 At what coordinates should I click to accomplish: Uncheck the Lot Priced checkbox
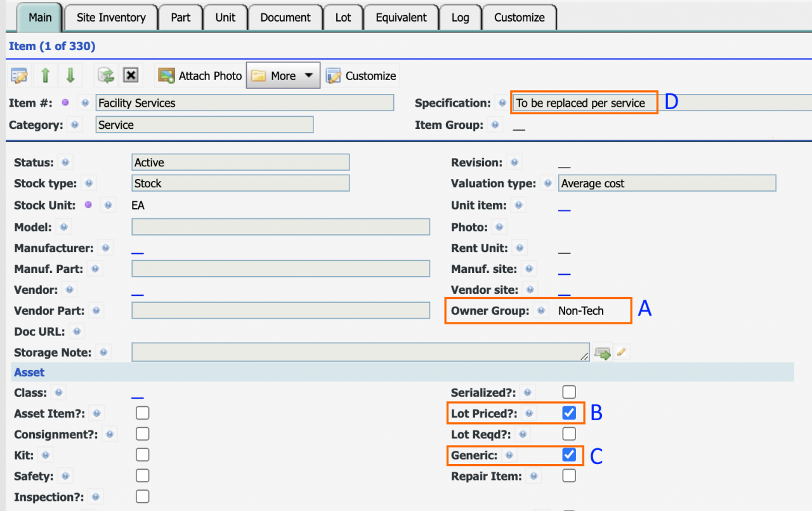(569, 413)
